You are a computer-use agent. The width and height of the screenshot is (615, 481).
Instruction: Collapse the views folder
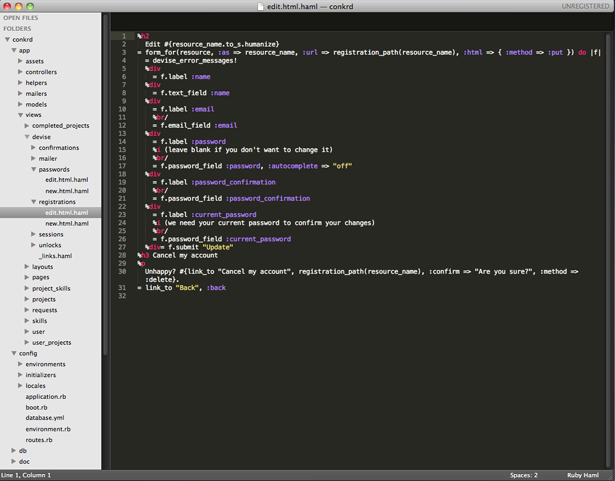click(x=20, y=115)
